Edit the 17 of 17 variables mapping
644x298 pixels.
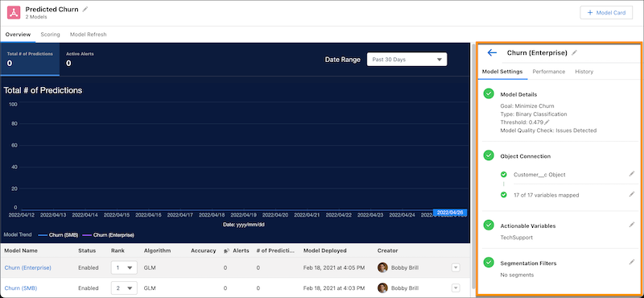tap(632, 194)
